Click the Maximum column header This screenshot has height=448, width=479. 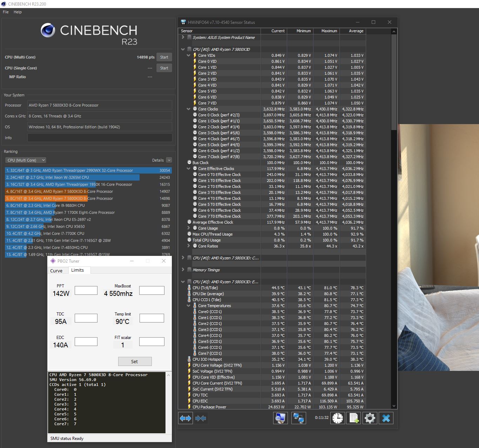coord(326,31)
